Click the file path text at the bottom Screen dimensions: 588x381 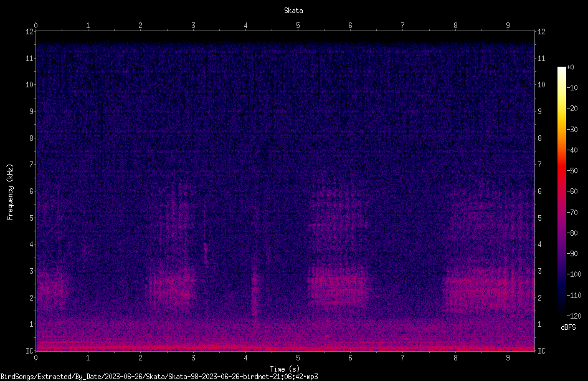159,377
